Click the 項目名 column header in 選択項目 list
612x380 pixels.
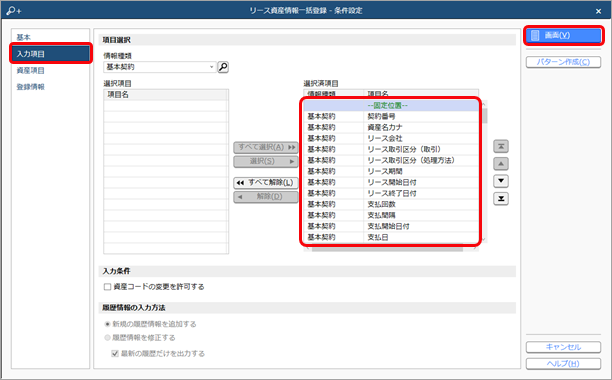[166, 95]
